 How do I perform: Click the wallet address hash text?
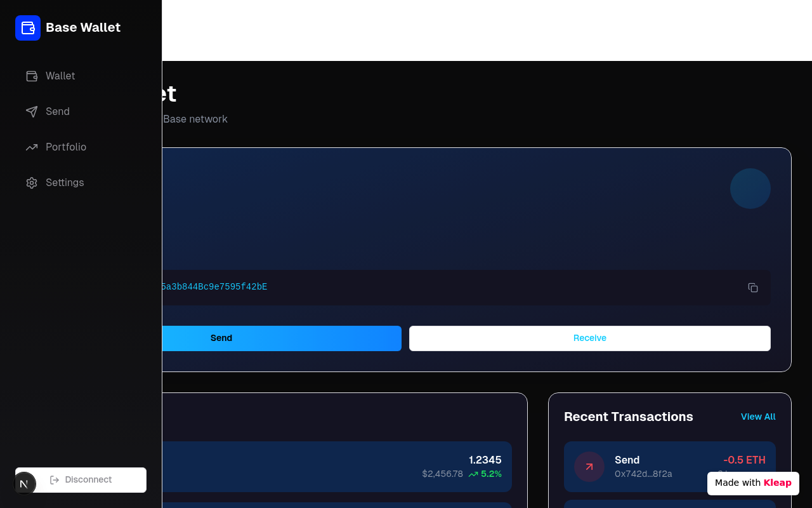pyautogui.click(x=214, y=287)
